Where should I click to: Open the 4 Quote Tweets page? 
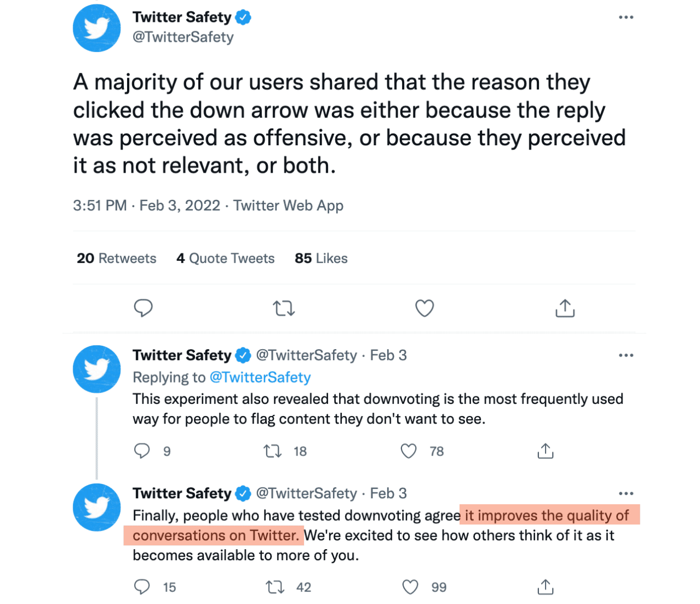pos(225,258)
